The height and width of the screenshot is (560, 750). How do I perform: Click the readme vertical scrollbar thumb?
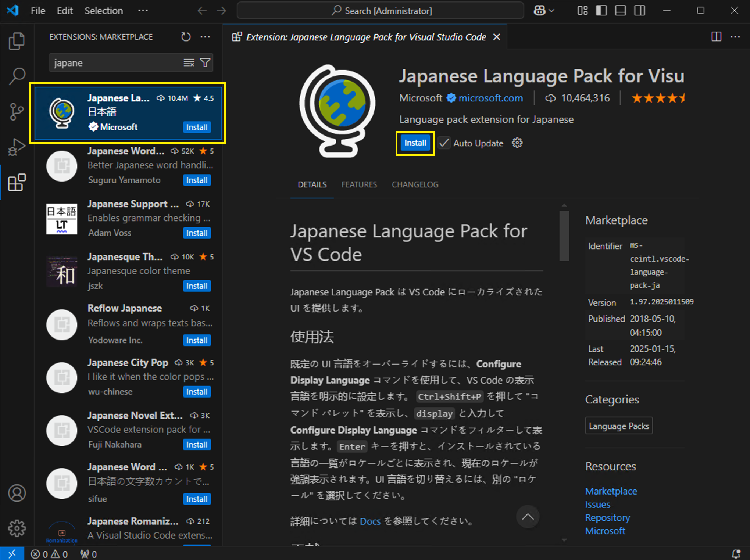564,236
